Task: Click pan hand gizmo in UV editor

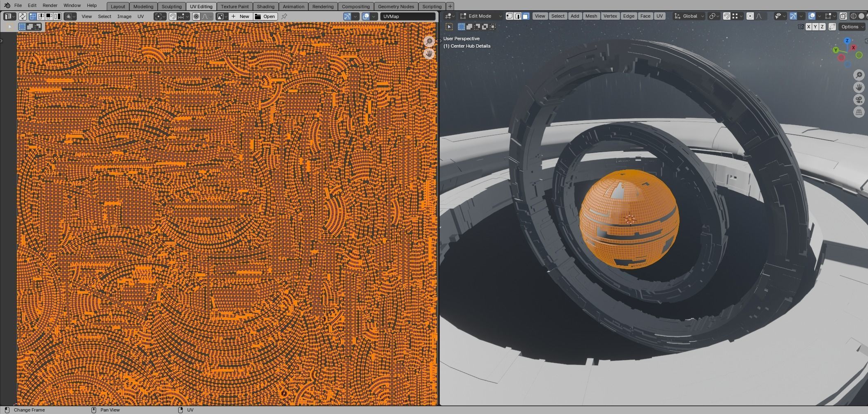Action: click(429, 53)
